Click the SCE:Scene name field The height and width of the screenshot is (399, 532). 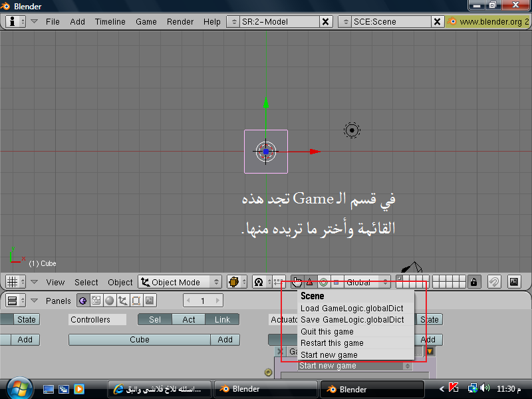[x=392, y=22]
